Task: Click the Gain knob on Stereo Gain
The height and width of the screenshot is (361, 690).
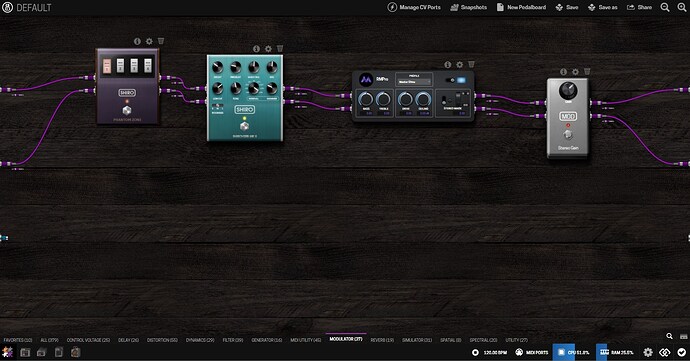Action: (x=568, y=91)
